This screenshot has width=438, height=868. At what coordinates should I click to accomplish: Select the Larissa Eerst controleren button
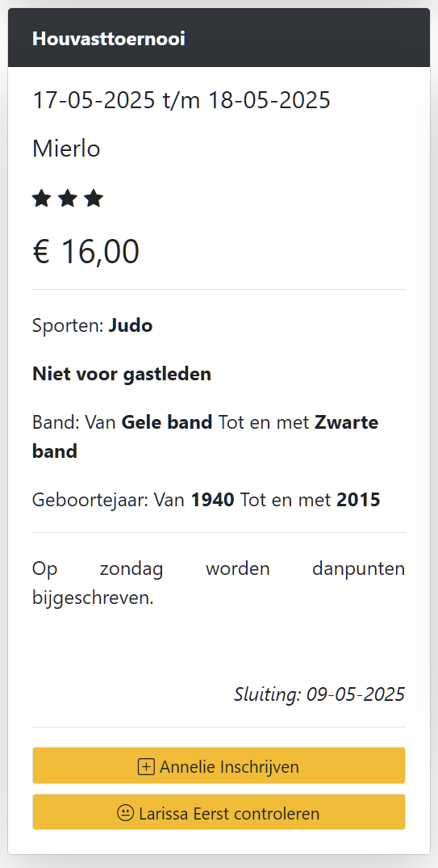pos(219,812)
